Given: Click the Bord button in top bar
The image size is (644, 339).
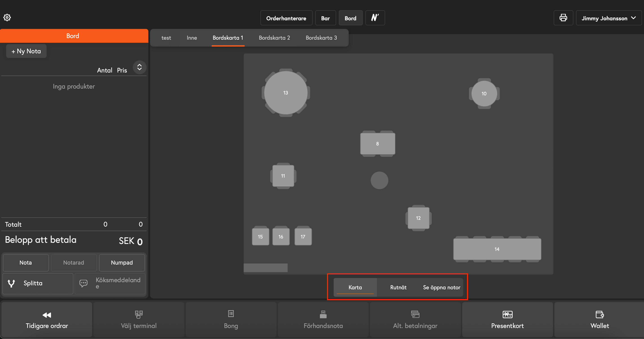Looking at the screenshot, I should tap(351, 18).
